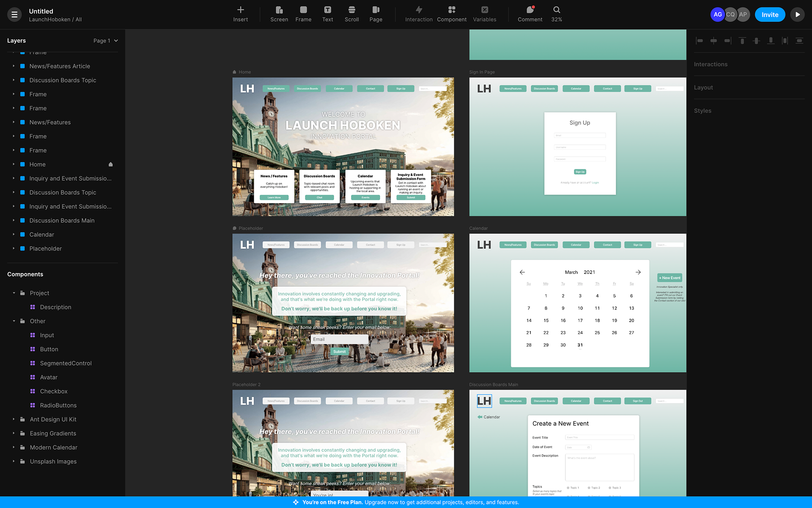Click the CQ user avatar
812x508 pixels.
coord(730,14)
